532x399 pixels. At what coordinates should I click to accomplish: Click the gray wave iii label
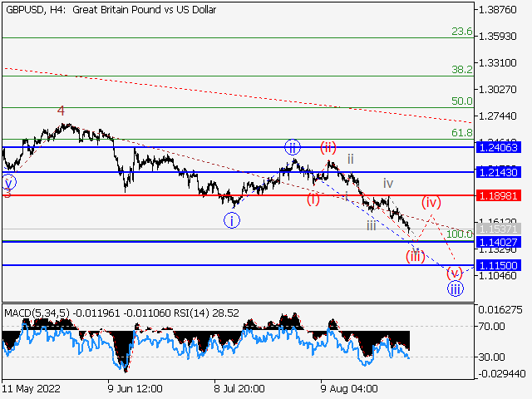(372, 225)
